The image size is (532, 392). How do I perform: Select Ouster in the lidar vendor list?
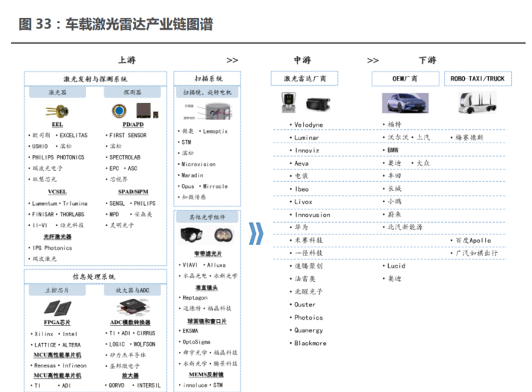pyautogui.click(x=304, y=305)
